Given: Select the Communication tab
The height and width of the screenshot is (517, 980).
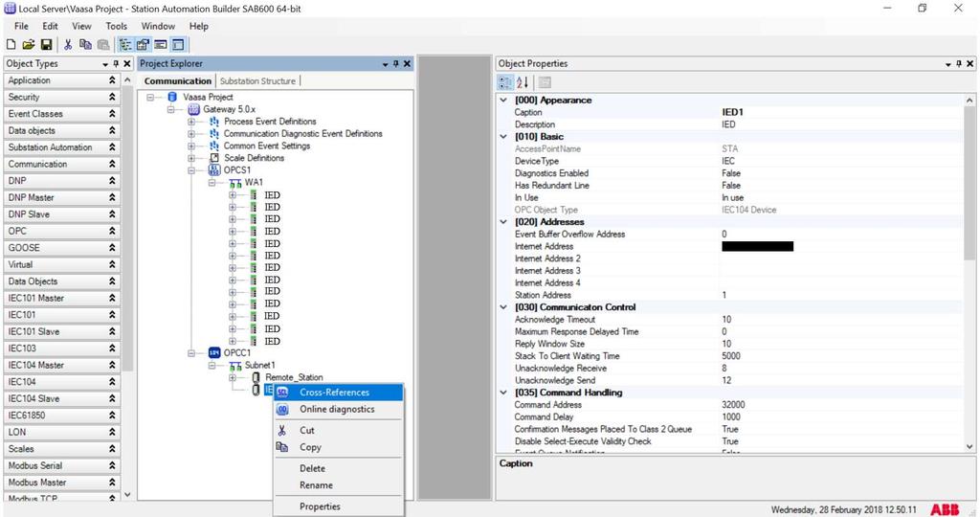Looking at the screenshot, I should (177, 81).
